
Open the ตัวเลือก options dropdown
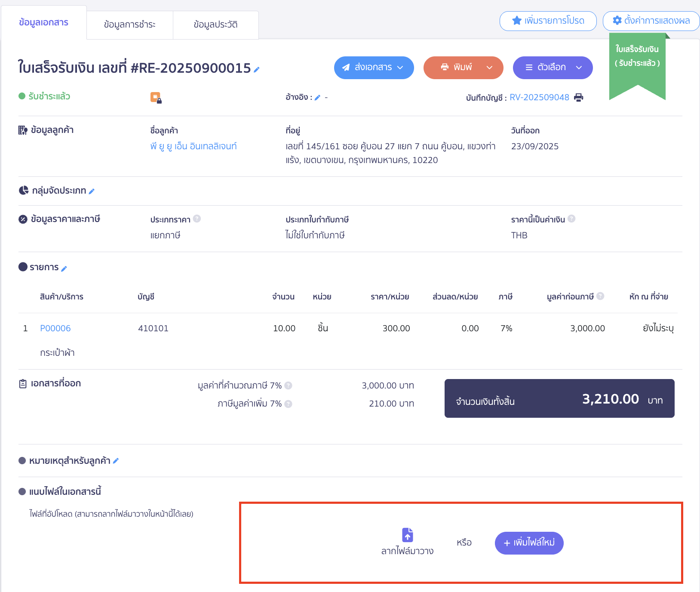click(x=553, y=68)
